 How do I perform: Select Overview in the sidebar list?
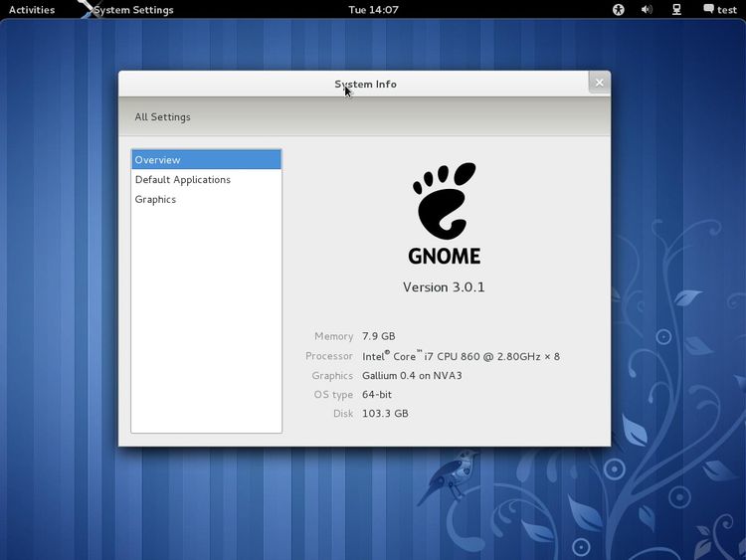(x=206, y=160)
